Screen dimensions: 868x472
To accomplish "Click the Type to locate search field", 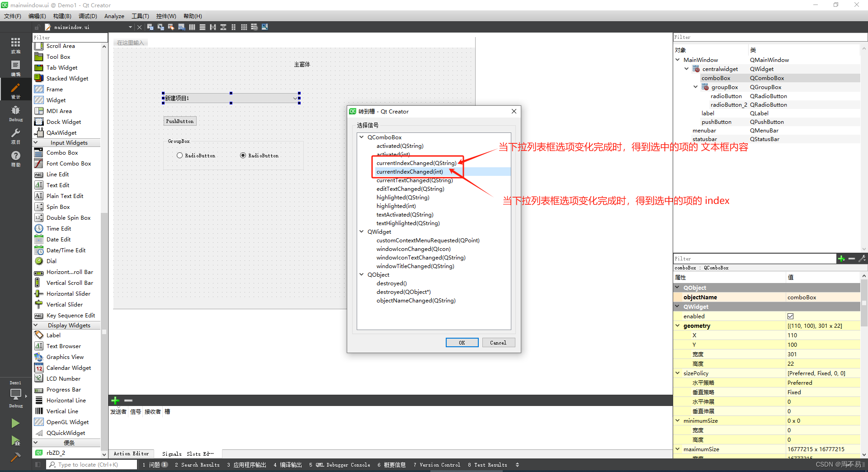I will point(91,465).
